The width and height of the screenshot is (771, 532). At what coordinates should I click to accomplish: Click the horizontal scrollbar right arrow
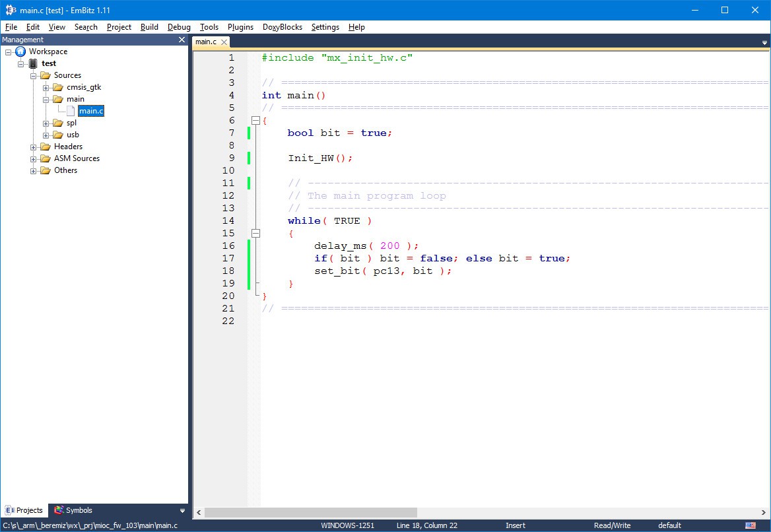pyautogui.click(x=764, y=512)
